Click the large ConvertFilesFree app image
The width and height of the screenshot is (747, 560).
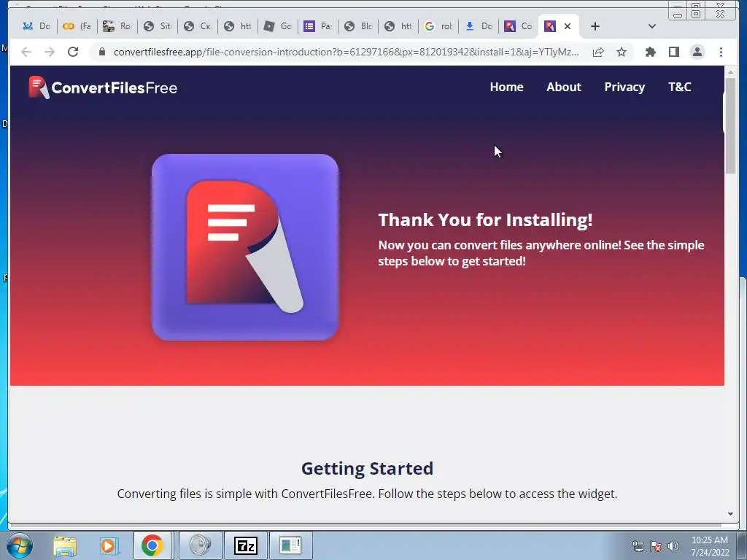pos(245,247)
